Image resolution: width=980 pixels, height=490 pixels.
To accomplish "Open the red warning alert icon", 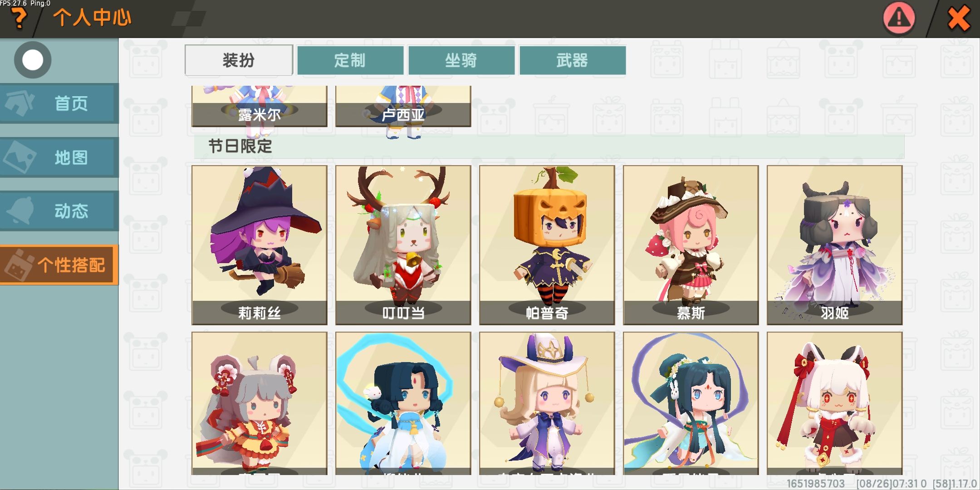I will click(x=899, y=19).
